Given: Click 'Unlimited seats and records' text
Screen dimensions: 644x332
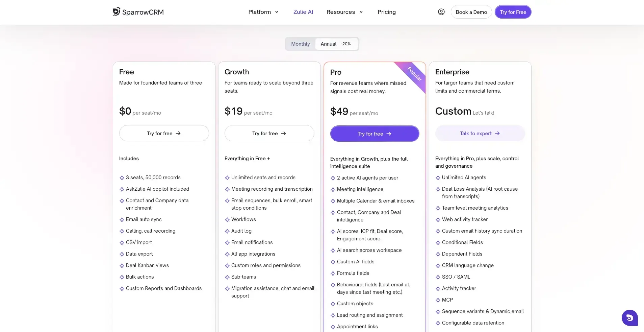Looking at the screenshot, I should click(263, 177).
